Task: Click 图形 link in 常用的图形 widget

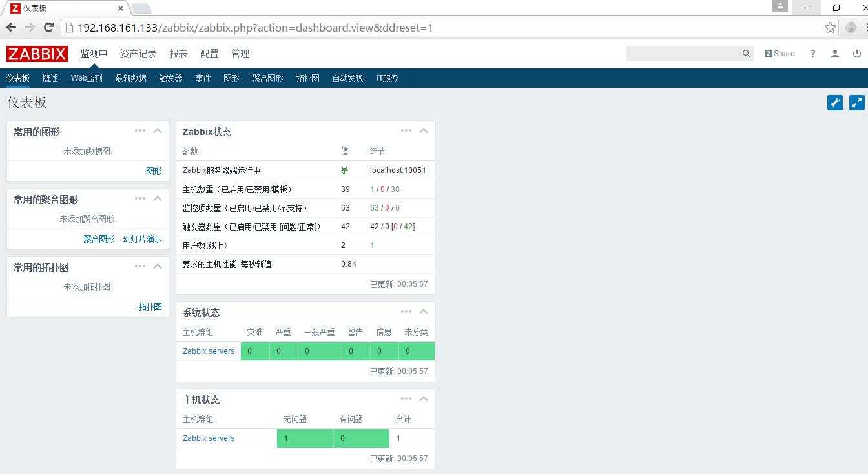Action: coord(154,171)
